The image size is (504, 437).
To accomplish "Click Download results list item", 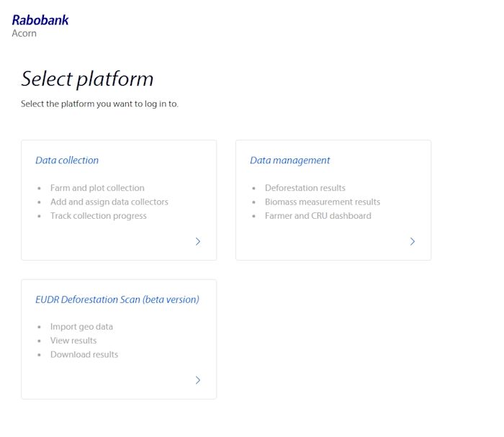I will 84,354.
